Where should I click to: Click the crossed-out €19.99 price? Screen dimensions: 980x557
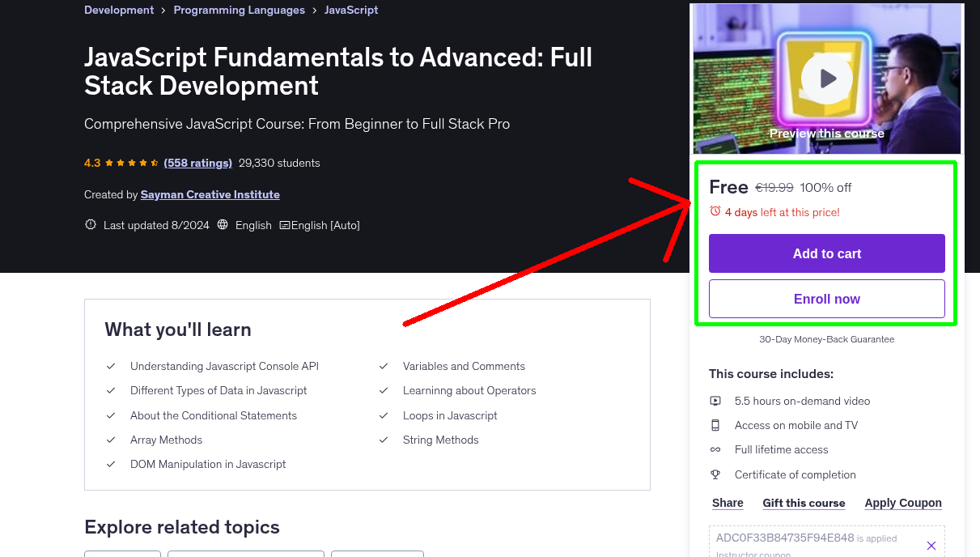(774, 187)
